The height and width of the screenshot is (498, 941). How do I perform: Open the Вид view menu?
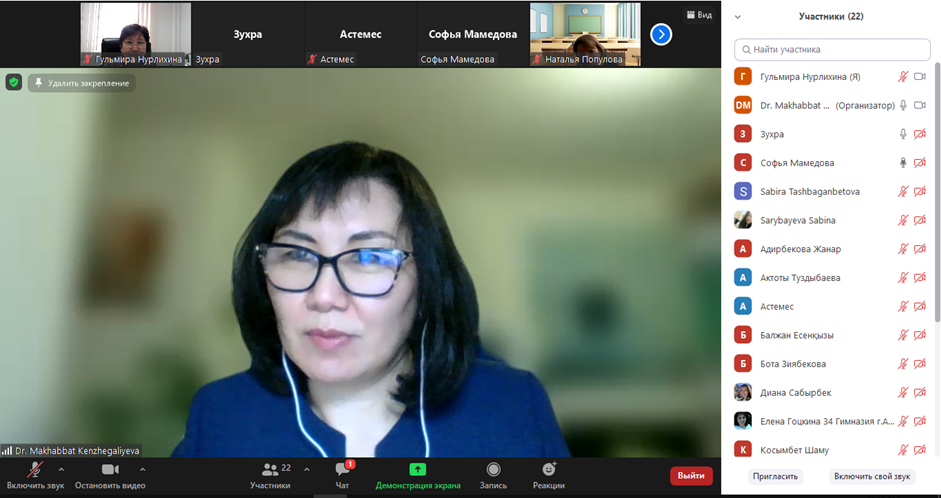point(699,14)
